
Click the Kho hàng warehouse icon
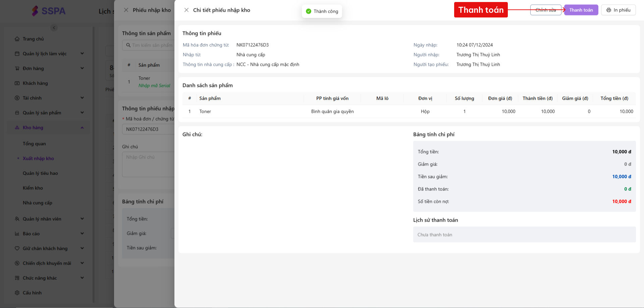point(17,128)
